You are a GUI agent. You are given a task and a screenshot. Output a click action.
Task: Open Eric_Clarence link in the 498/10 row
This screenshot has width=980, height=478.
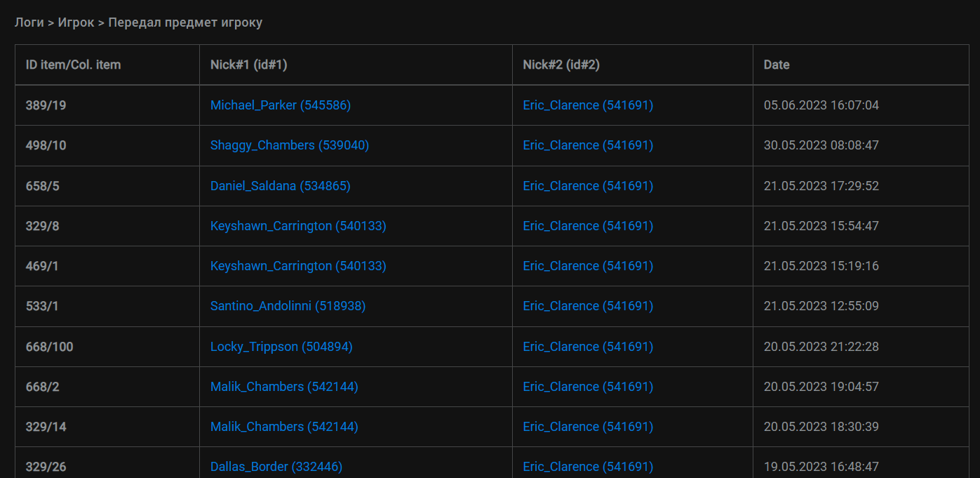pos(588,145)
